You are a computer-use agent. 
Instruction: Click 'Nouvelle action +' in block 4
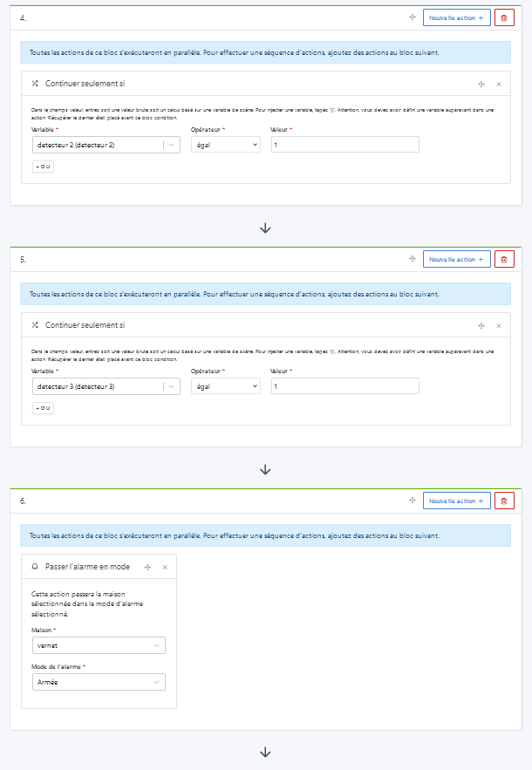pos(456,17)
